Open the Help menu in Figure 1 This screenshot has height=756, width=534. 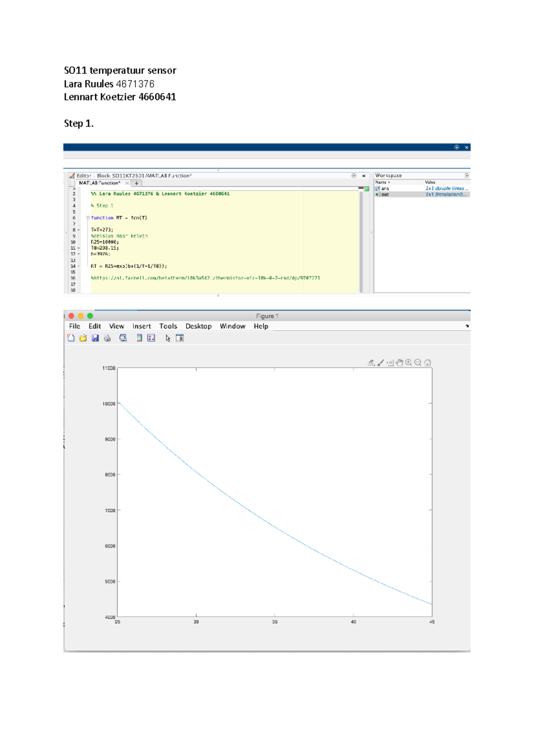(261, 326)
